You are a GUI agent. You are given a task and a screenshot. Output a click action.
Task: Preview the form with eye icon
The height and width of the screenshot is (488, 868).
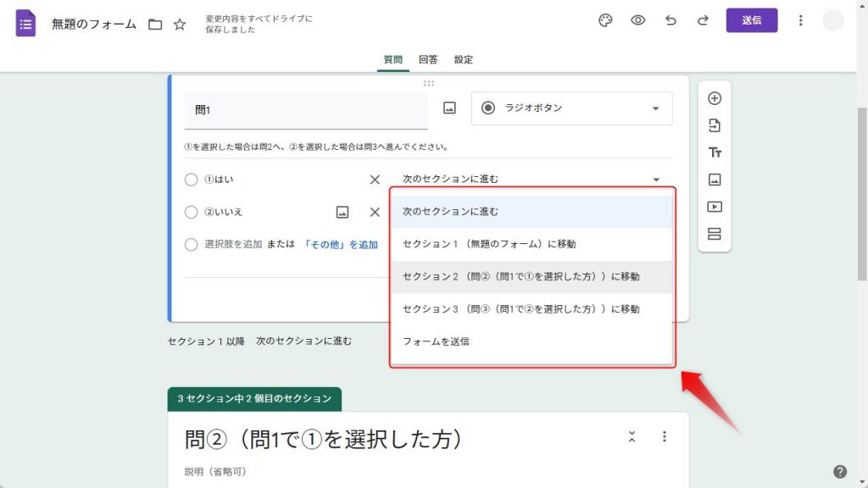click(x=637, y=20)
